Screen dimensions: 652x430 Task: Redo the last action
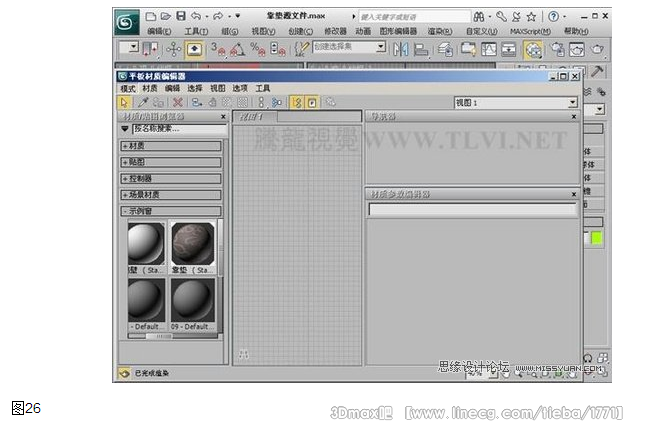pos(217,16)
